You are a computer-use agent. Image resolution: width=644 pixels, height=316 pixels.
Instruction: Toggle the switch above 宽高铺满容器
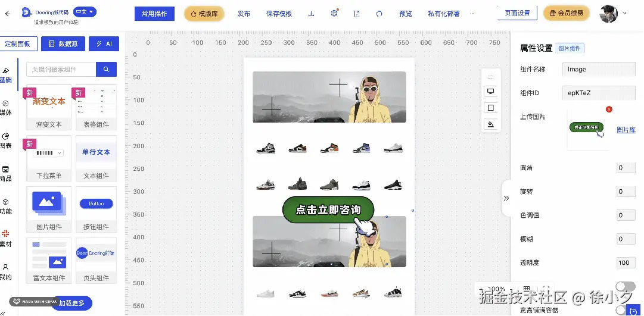pyautogui.click(x=625, y=286)
